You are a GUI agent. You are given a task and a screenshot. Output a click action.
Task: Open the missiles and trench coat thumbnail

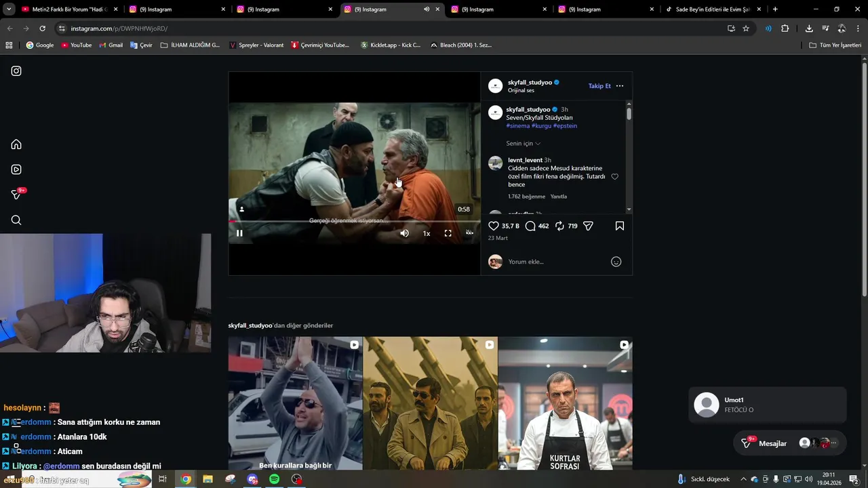click(x=430, y=403)
